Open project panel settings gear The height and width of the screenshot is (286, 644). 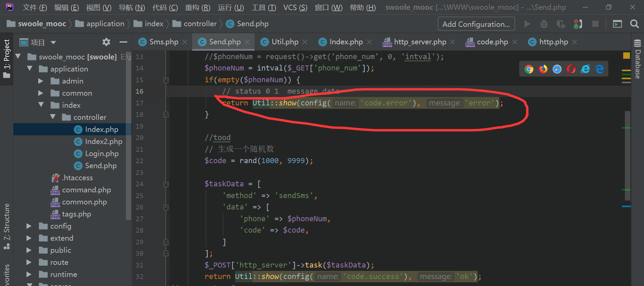106,42
